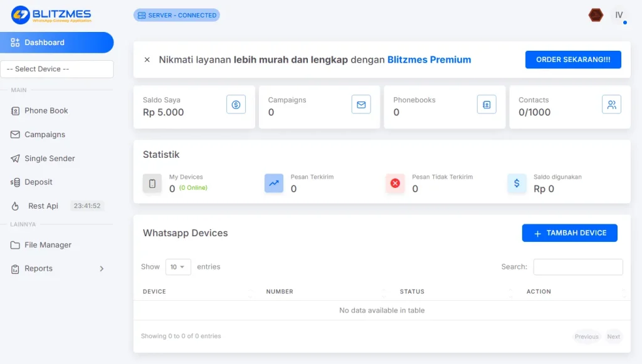Click the red Pesan Tidak Terkirim icon

(x=395, y=183)
